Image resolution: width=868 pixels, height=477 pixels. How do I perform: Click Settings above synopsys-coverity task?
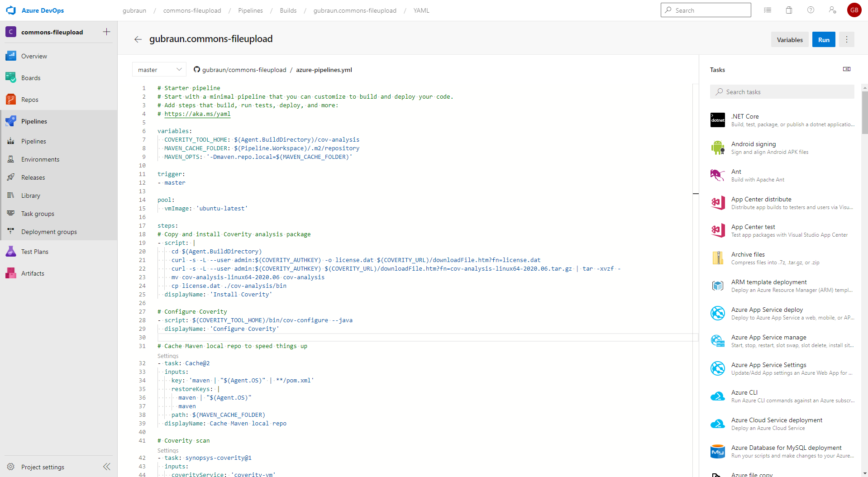point(168,451)
